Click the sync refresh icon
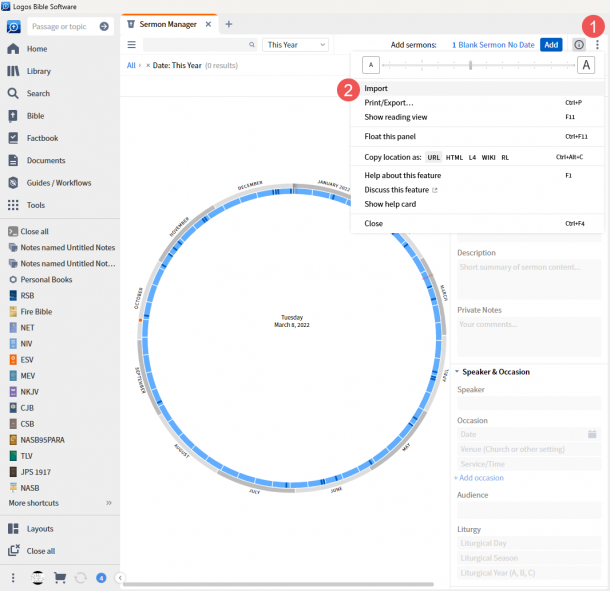610x591 pixels. (80, 577)
